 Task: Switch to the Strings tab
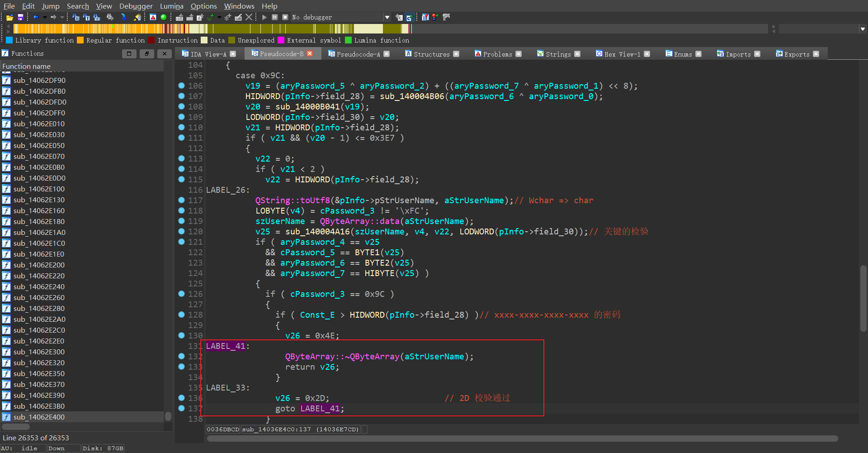coord(558,54)
